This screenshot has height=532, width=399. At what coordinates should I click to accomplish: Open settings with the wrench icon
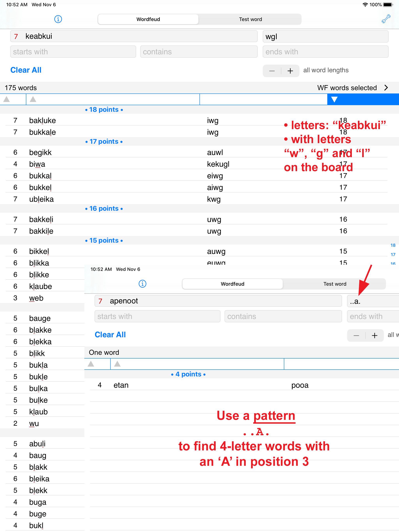click(386, 19)
